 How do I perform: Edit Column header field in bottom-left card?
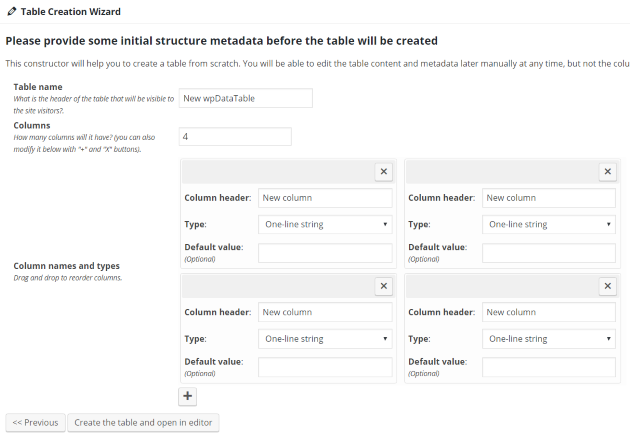325,312
